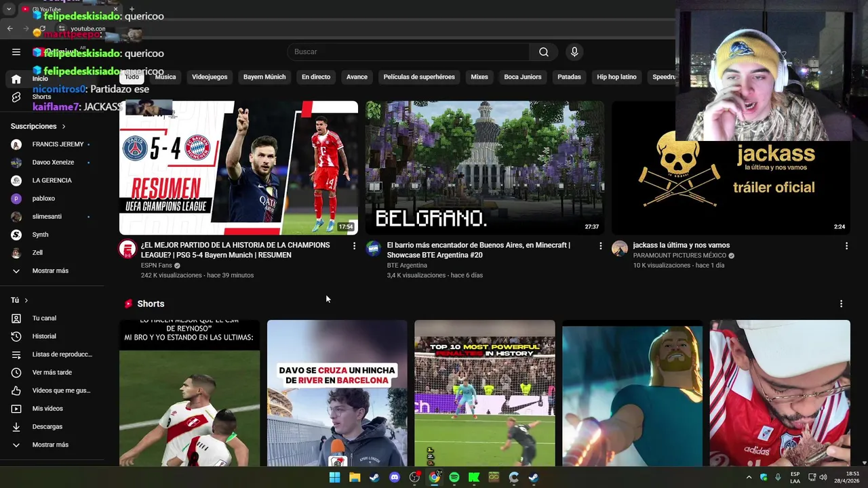Select the Música filter chip
The height and width of the screenshot is (488, 868).
(x=165, y=77)
